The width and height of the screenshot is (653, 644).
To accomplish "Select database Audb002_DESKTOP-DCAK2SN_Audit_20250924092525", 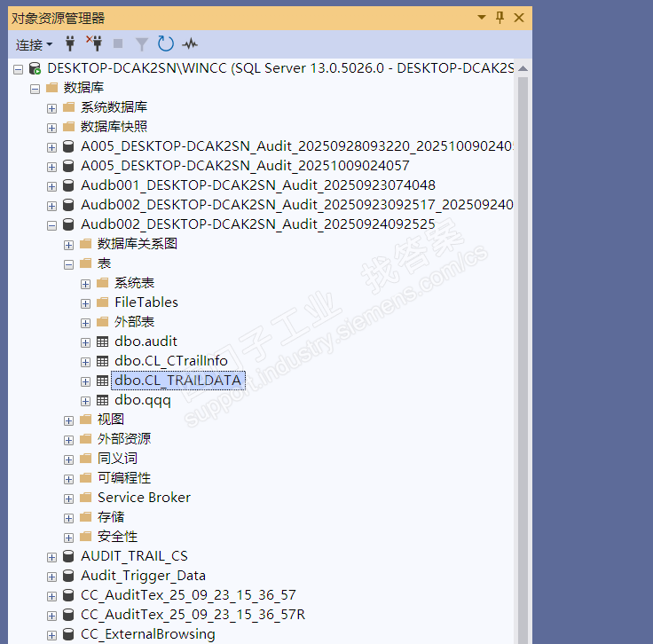I will pos(258,224).
